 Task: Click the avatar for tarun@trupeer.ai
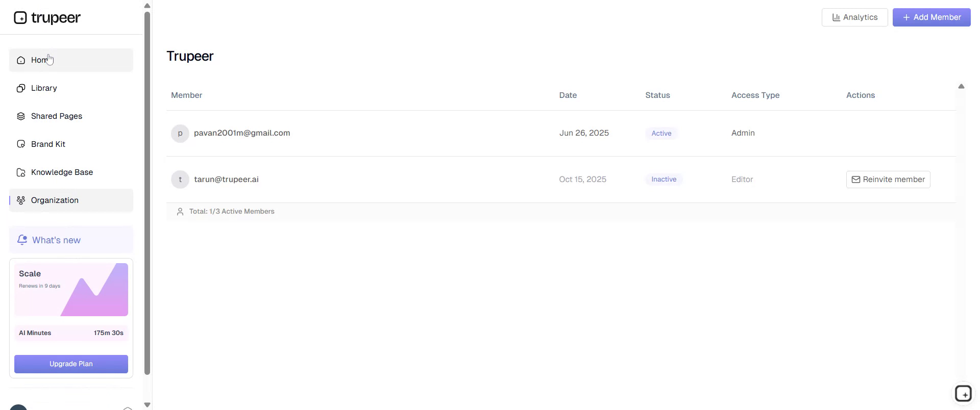(x=180, y=180)
